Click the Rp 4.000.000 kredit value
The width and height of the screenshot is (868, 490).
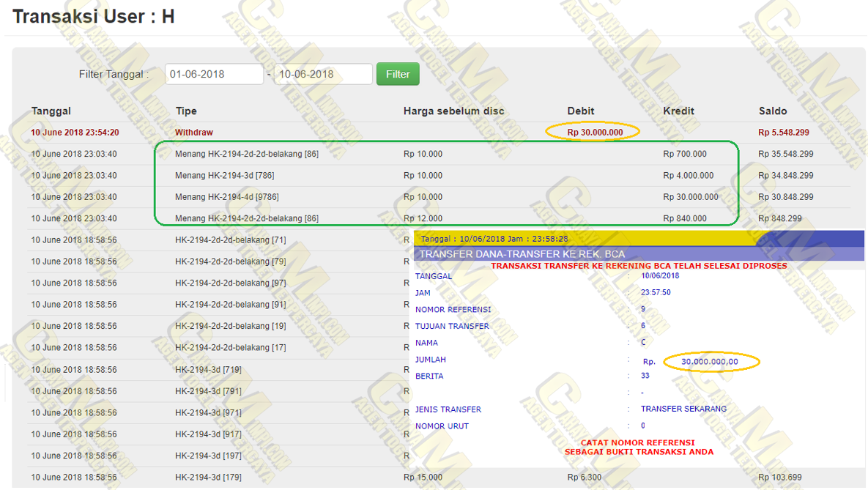point(688,176)
